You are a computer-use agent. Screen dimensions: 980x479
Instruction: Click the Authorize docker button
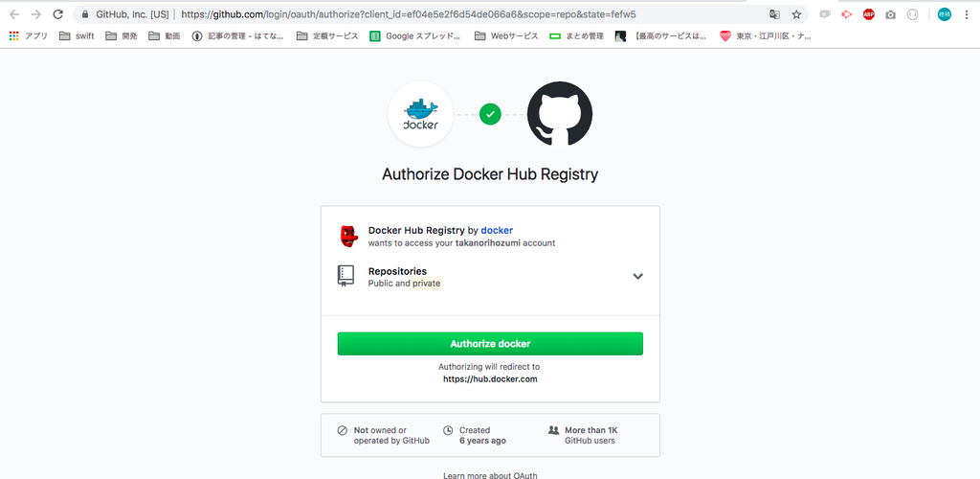[x=490, y=344]
